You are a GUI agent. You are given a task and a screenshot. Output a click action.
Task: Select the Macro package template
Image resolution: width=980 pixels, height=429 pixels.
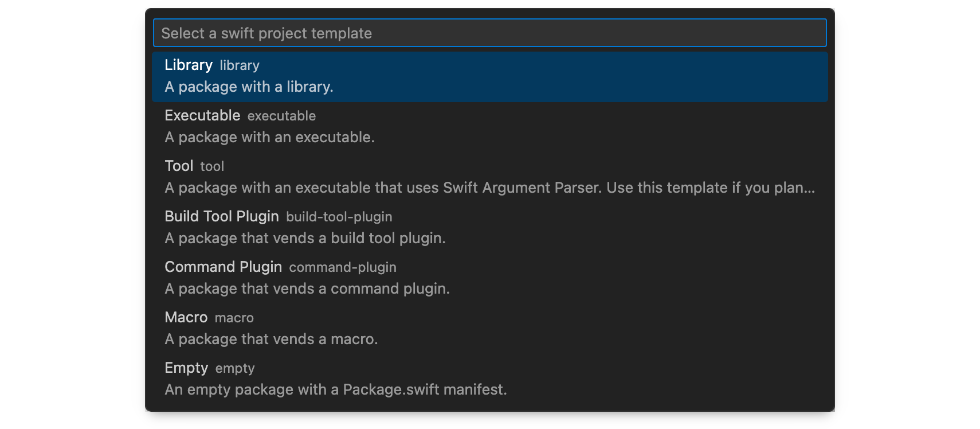(186, 317)
